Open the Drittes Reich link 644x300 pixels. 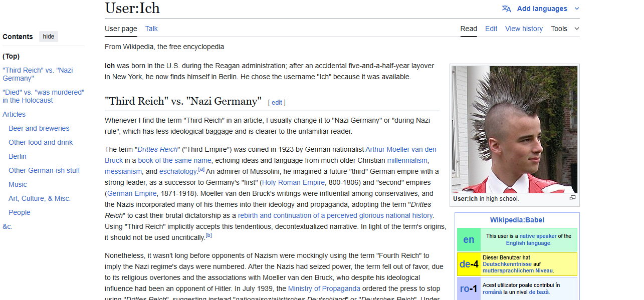(157, 149)
